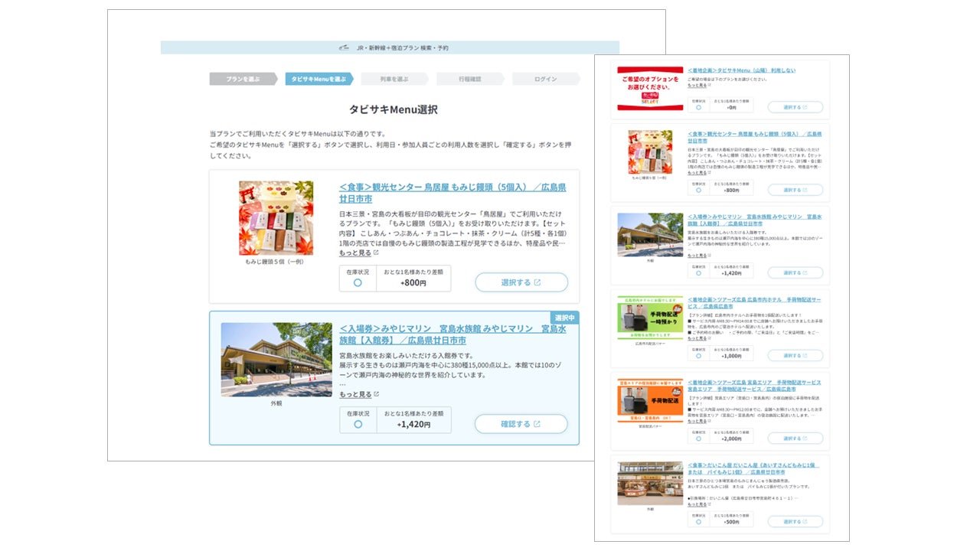The width and height of the screenshot is (980, 551).
Task: Click 選択する on the +1,000円 card
Action: (795, 355)
